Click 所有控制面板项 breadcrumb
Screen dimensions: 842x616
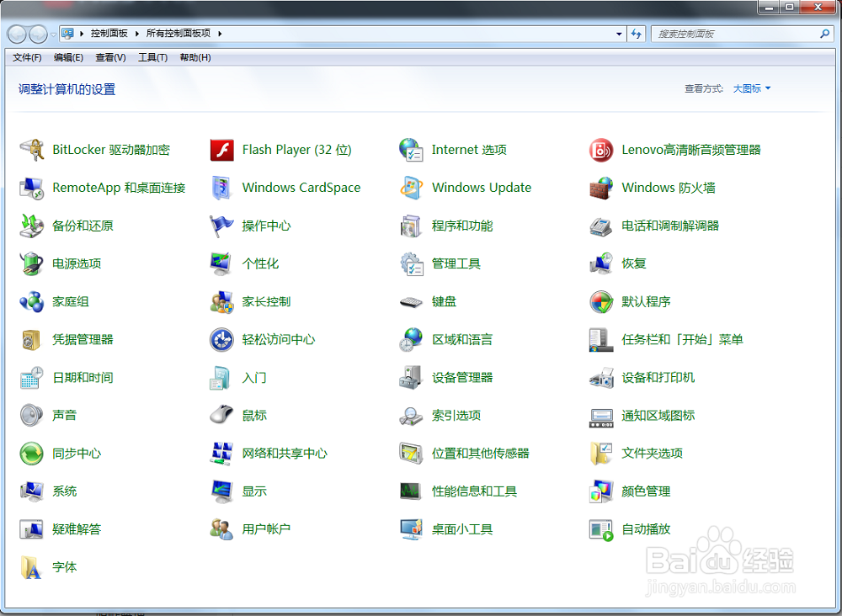click(179, 34)
